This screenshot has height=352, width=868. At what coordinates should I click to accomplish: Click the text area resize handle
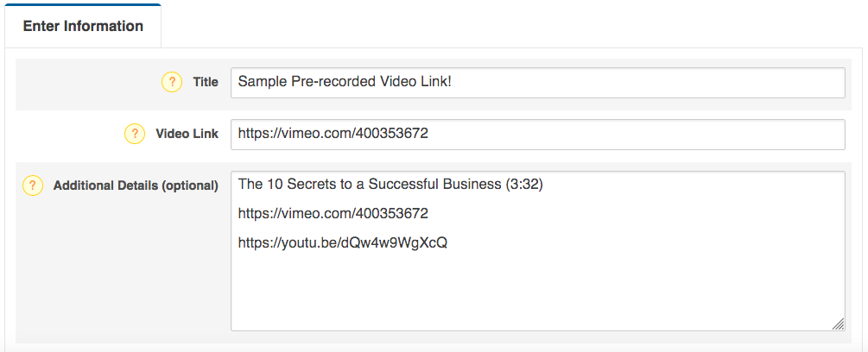pyautogui.click(x=838, y=324)
